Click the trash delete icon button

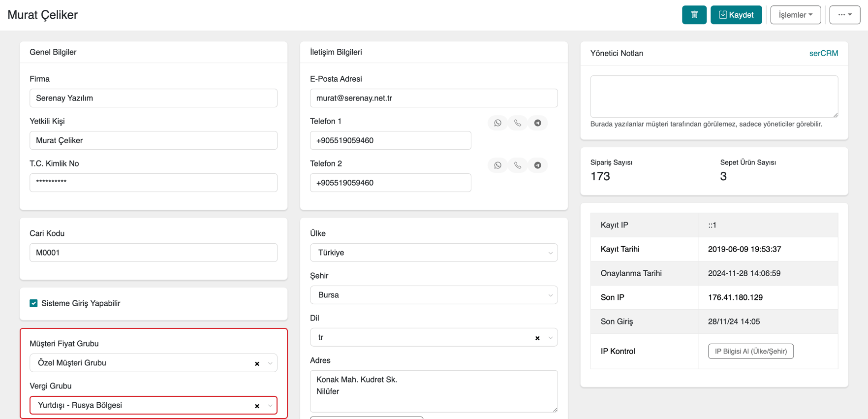click(x=694, y=15)
